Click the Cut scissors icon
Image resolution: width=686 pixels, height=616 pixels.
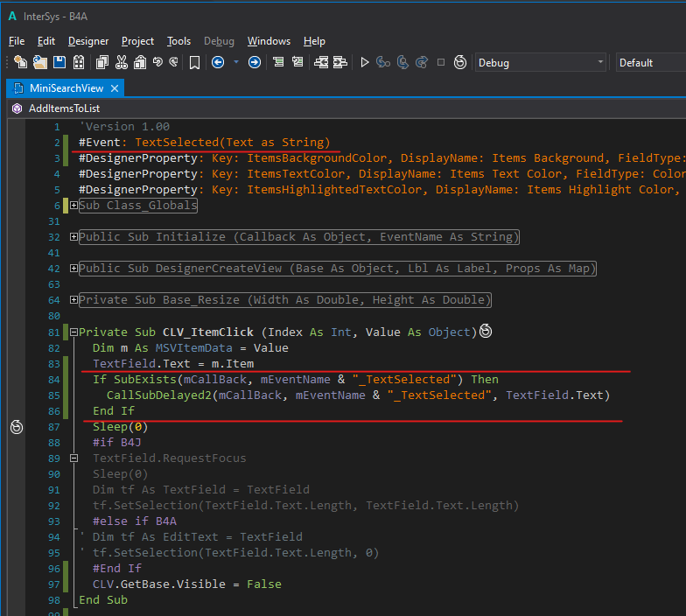pyautogui.click(x=120, y=62)
